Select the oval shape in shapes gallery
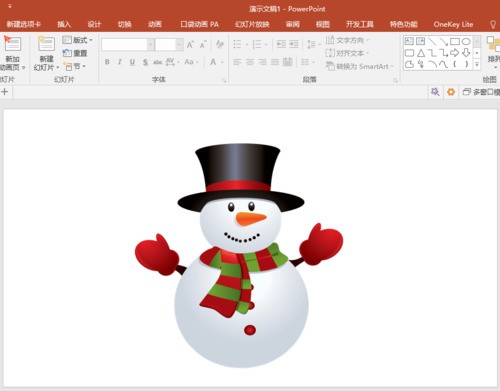500x391 pixels. coord(466,41)
